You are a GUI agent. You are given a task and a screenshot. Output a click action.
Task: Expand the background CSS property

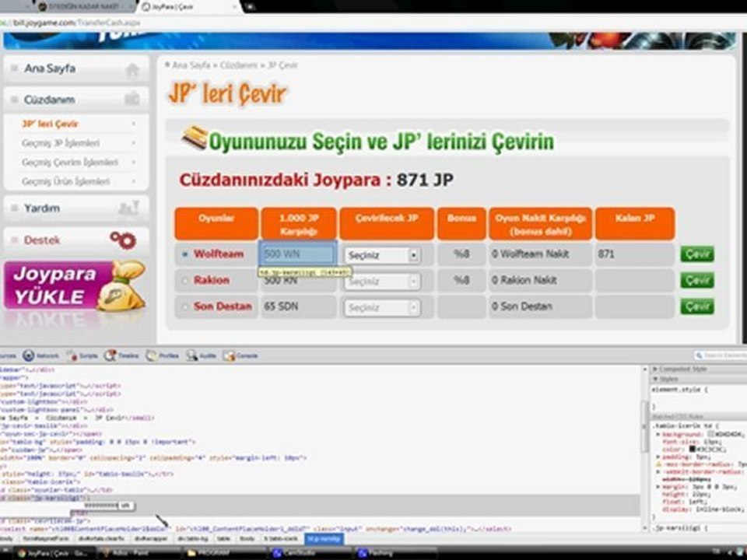point(658,434)
